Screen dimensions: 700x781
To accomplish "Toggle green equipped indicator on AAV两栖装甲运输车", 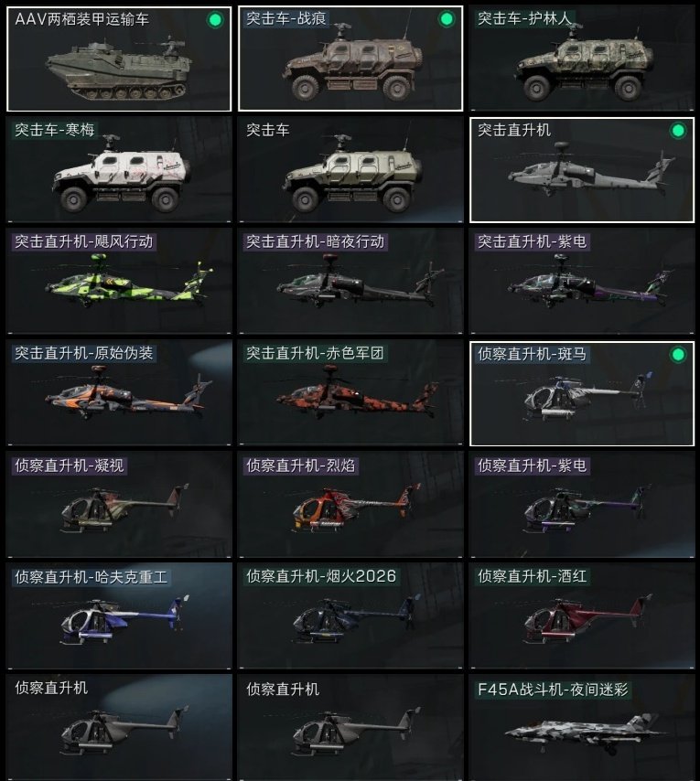I will (x=215, y=20).
